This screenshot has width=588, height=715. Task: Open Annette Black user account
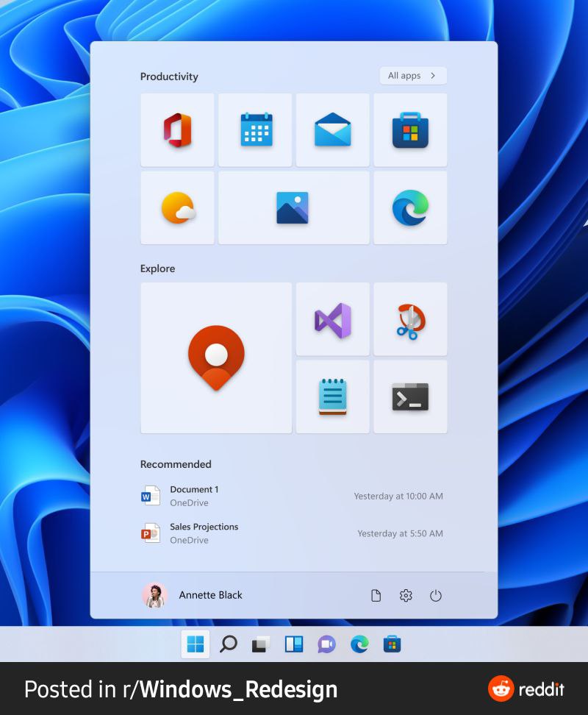[x=193, y=595]
